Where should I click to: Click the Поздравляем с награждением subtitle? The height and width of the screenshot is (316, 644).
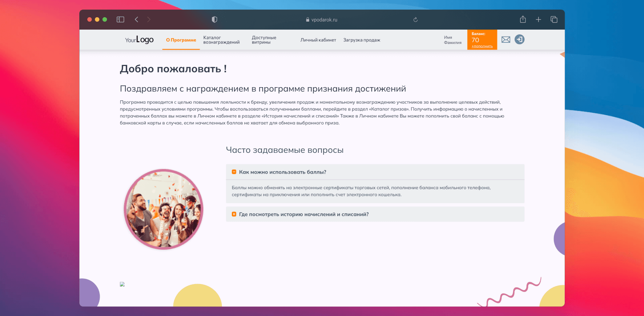pos(263,89)
